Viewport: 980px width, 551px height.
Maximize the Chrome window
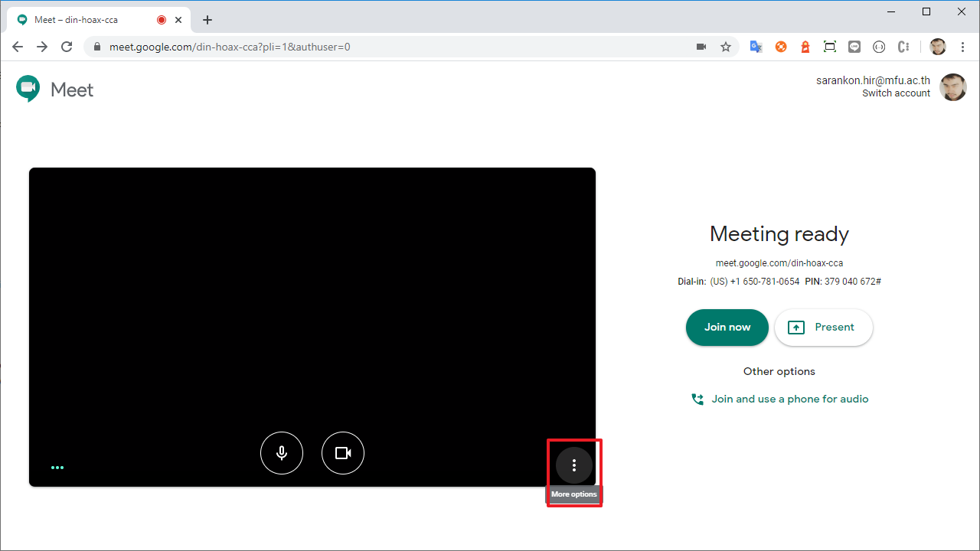(926, 11)
